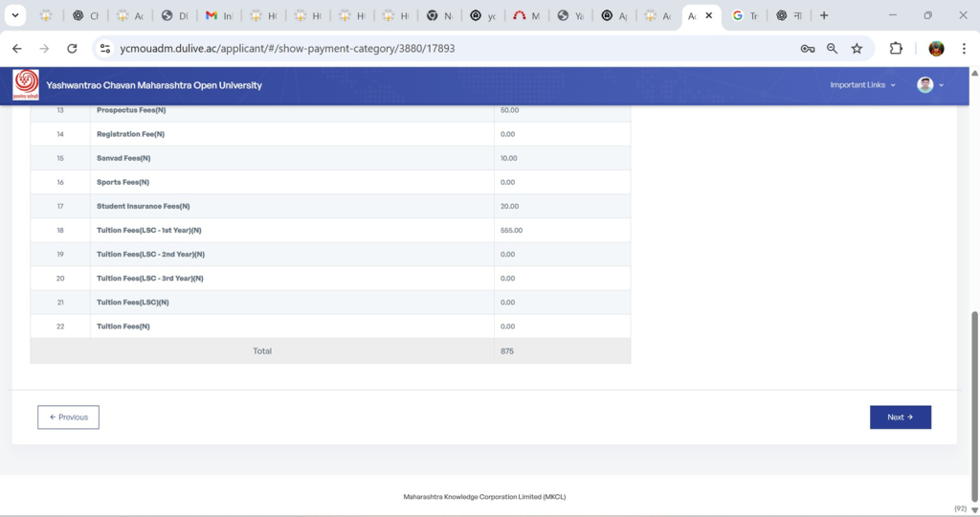Switch to the Google Translate tab
Screen dimensions: 980x517
pos(745,16)
